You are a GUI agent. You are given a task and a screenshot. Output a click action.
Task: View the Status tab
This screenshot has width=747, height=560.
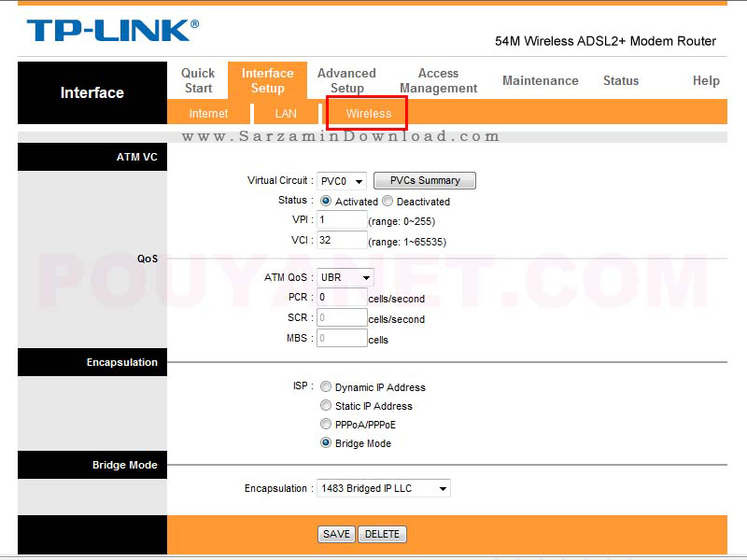pos(621,81)
